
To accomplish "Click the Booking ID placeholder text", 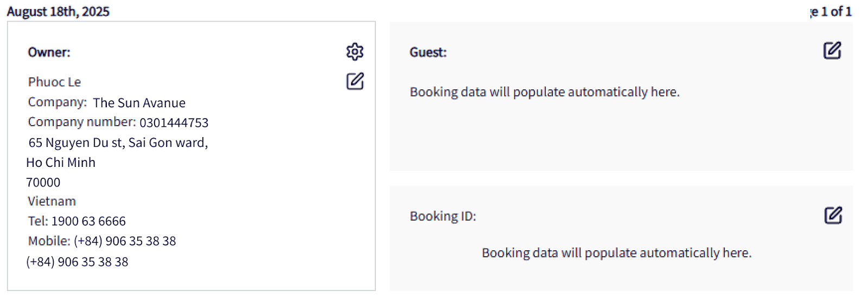I will pos(617,253).
